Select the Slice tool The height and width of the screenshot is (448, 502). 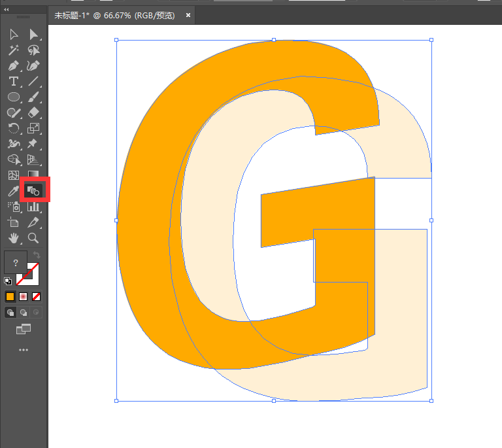pyautogui.click(x=33, y=222)
